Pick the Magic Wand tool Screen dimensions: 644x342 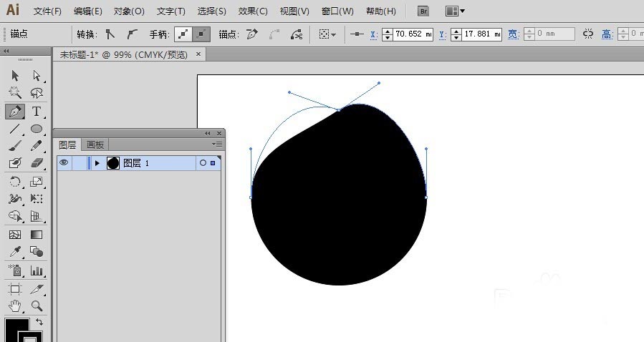[14, 93]
